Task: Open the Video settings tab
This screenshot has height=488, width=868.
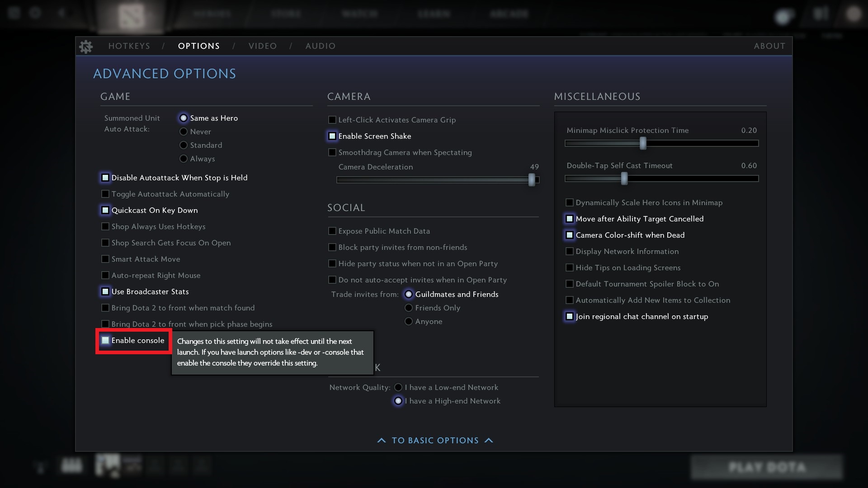Action: pos(263,46)
